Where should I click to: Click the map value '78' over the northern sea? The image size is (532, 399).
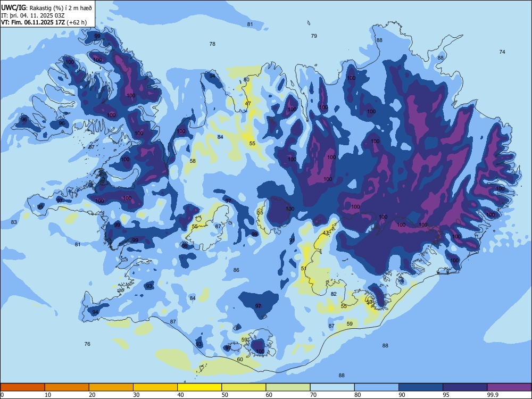[x=212, y=44]
